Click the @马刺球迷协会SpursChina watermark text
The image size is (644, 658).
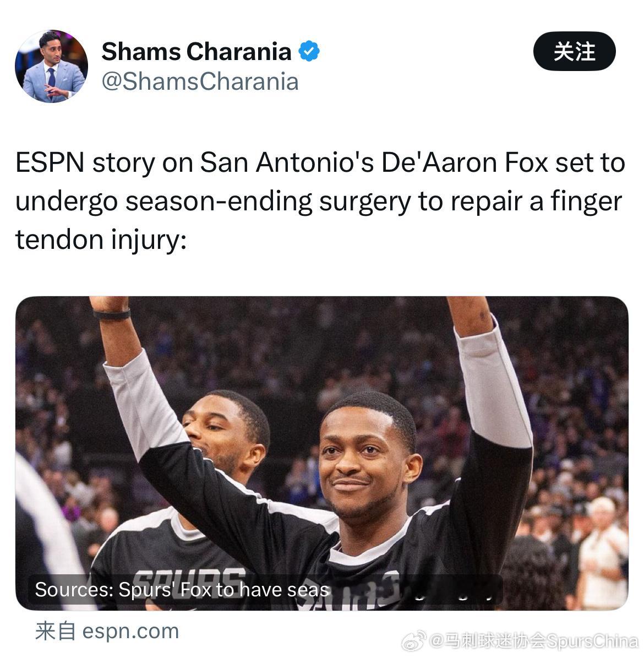point(534,641)
